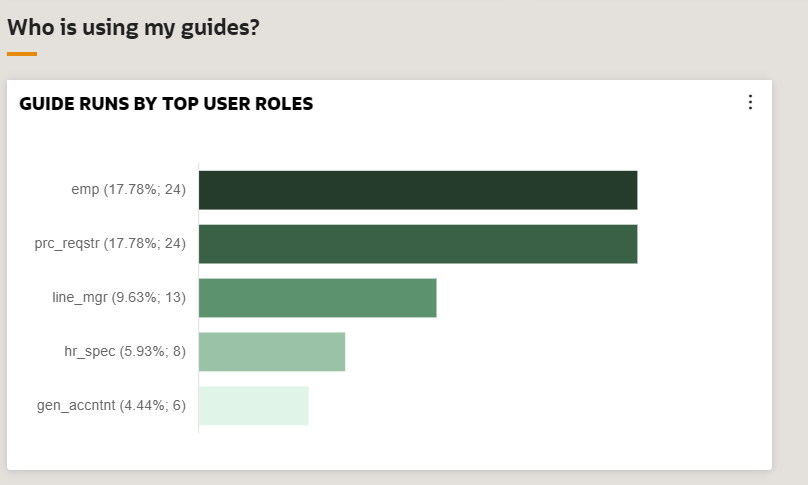Select the prc_reqstr bar in chart
Viewport: 808px width, 485px height.
coord(417,244)
